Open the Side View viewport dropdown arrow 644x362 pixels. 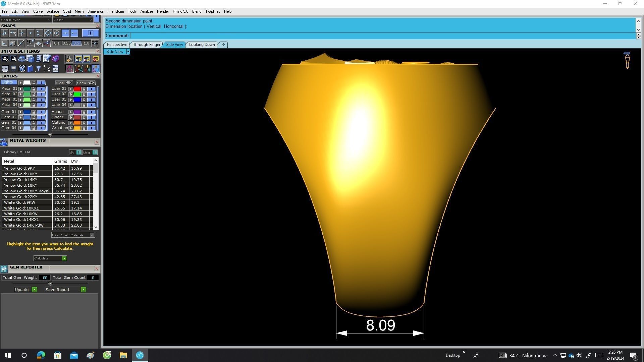point(128,52)
